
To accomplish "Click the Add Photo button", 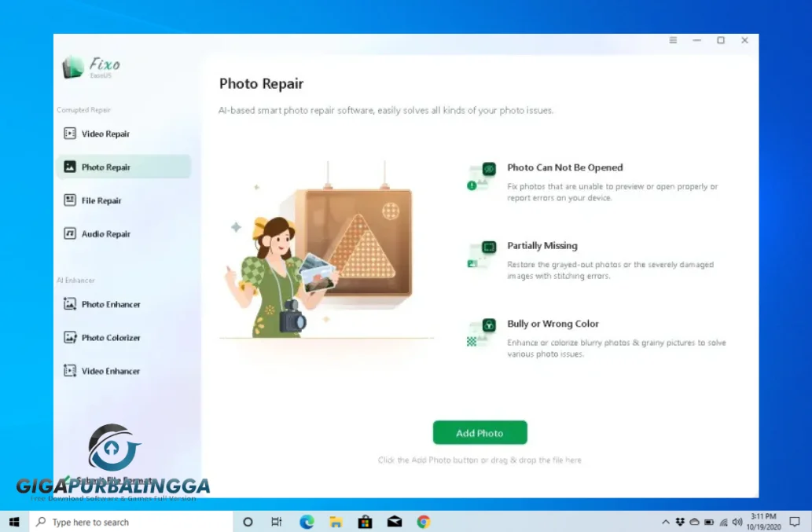I will pos(480,433).
